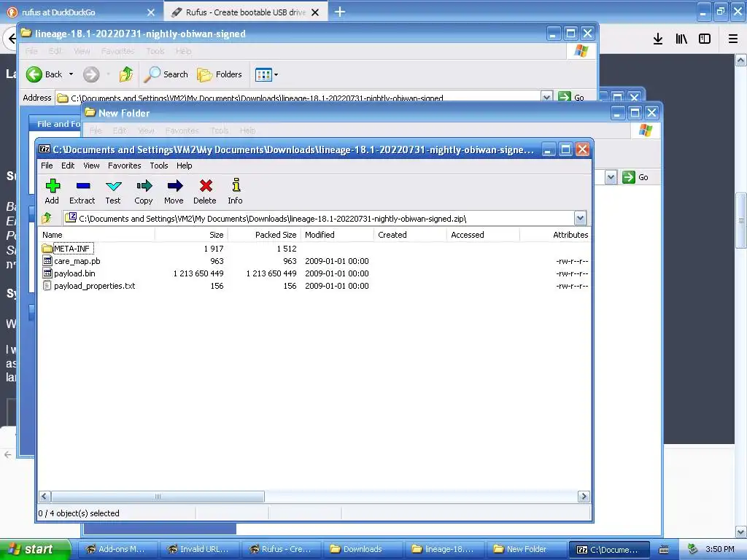747x560 pixels.
Task: Open the 7-Zip Edit menu
Action: pos(68,166)
